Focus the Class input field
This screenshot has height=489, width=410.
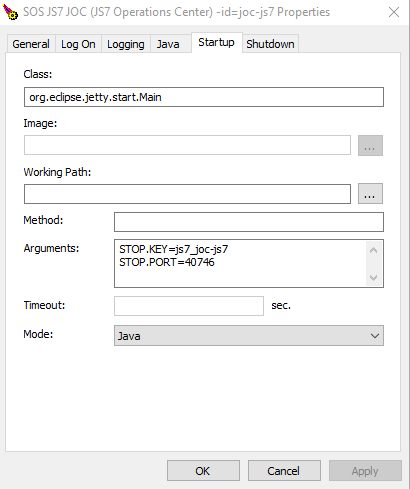tap(204, 97)
